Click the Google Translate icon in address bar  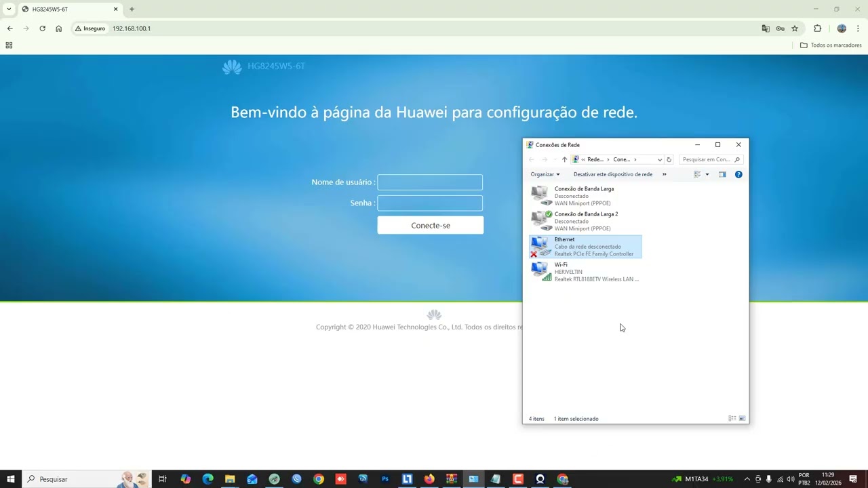[x=766, y=28]
